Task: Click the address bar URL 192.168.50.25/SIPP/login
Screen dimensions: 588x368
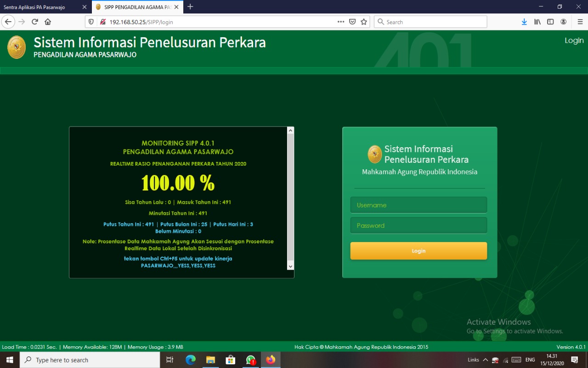Action: (141, 22)
